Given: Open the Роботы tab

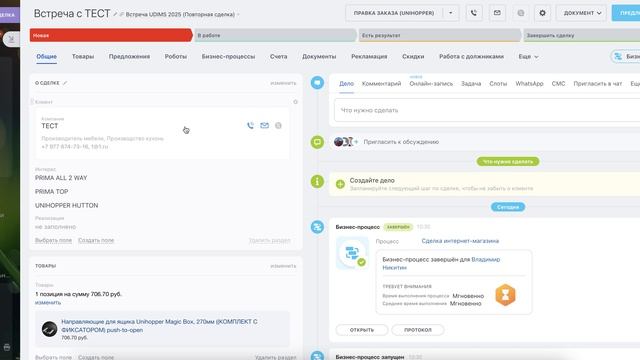Looking at the screenshot, I should (176, 57).
